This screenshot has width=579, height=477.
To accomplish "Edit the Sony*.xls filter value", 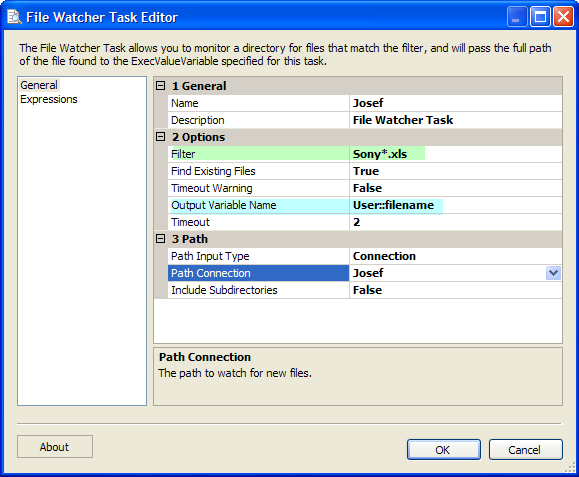I will pyautogui.click(x=456, y=154).
